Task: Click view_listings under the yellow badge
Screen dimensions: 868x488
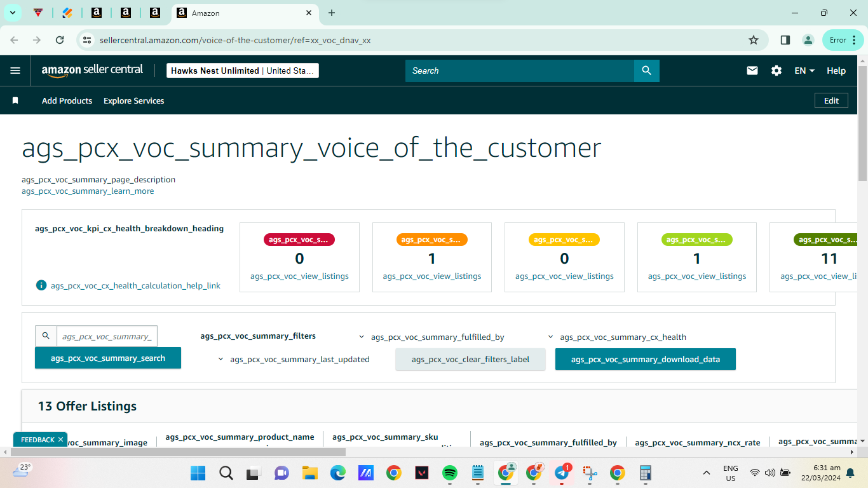Action: pos(564,276)
